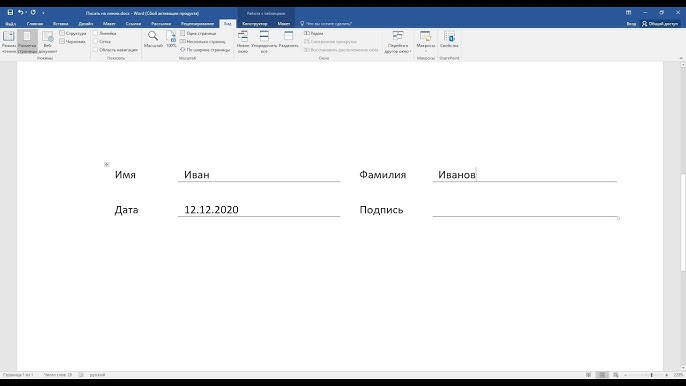Click the Подпись label cell
Viewport: 686px width, 386px height.
pyautogui.click(x=382, y=210)
